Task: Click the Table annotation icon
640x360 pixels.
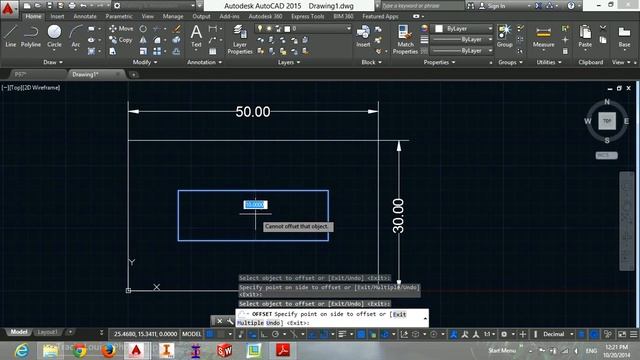Action: point(213,51)
